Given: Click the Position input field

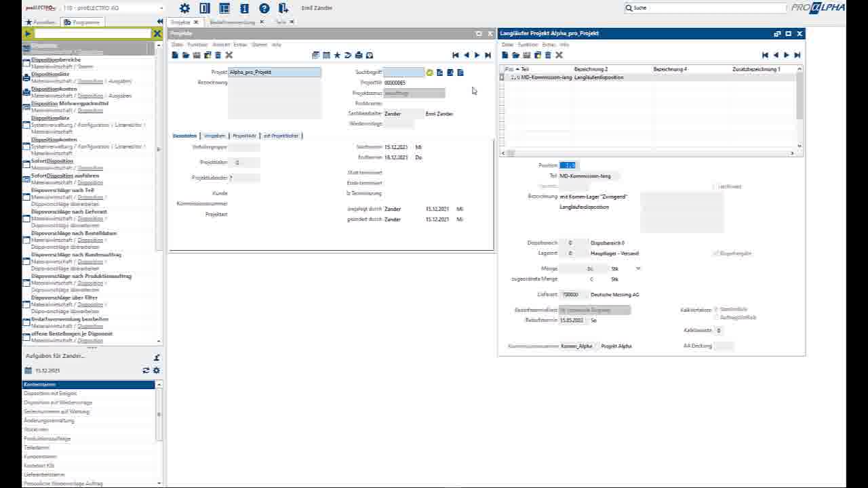Looking at the screenshot, I should [x=568, y=165].
